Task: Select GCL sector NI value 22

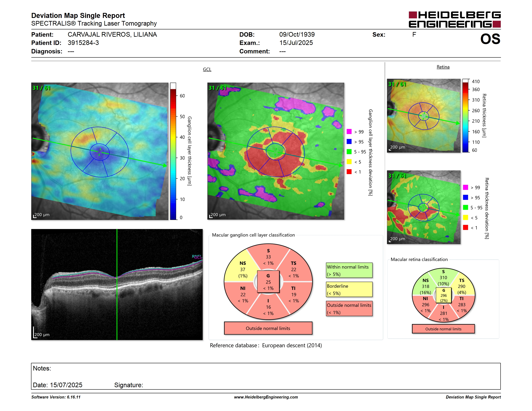Action: point(243,295)
